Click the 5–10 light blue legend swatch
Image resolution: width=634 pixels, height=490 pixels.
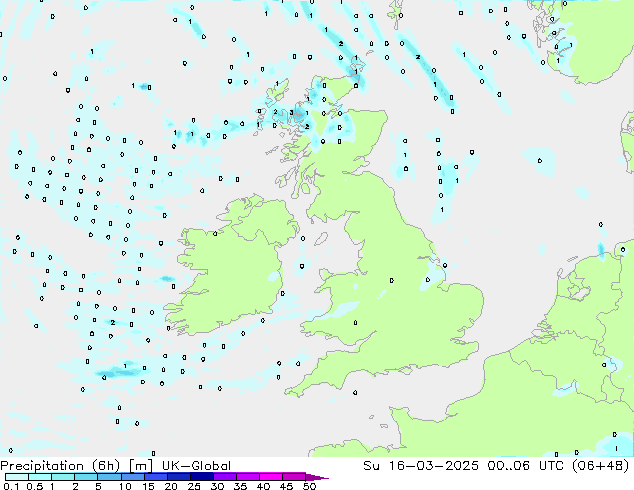(109, 477)
